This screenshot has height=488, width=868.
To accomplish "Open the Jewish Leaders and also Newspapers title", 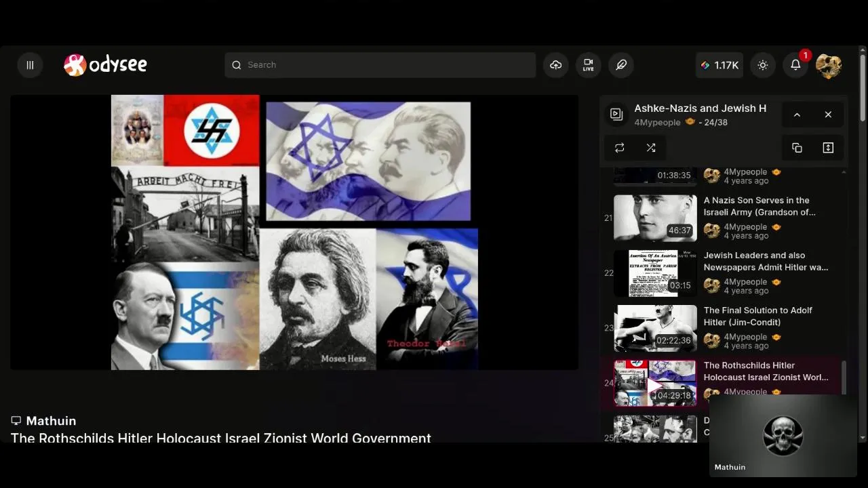I will coord(766,261).
